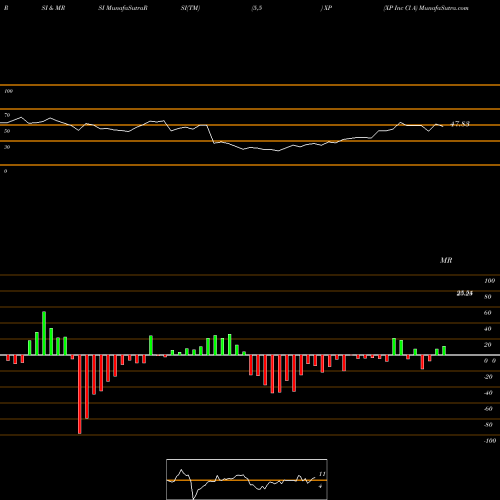The image size is (500, 500).
Task: Select the "SI MunafaSutraR" header text
Action: [x=123, y=8]
